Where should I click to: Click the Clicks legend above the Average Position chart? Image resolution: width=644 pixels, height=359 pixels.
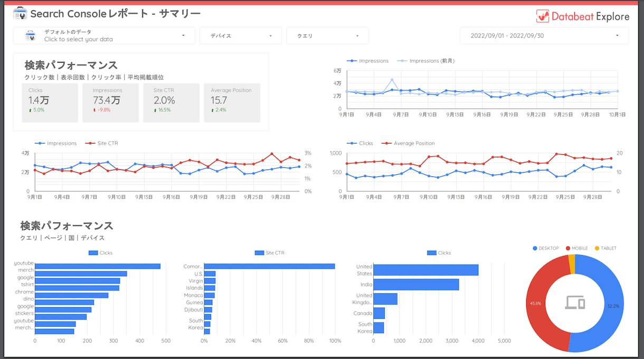click(360, 143)
